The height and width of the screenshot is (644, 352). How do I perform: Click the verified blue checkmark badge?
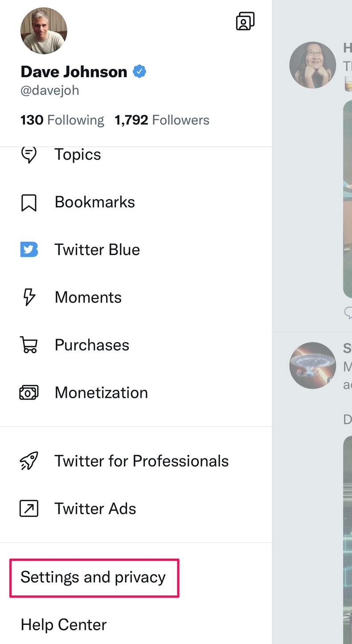click(x=139, y=71)
